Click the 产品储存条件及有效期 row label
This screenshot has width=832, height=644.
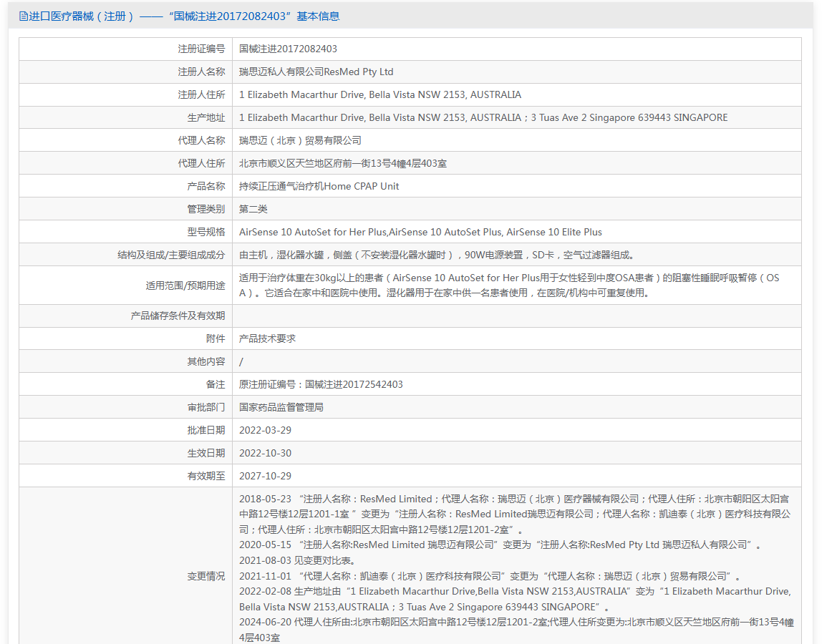point(178,316)
